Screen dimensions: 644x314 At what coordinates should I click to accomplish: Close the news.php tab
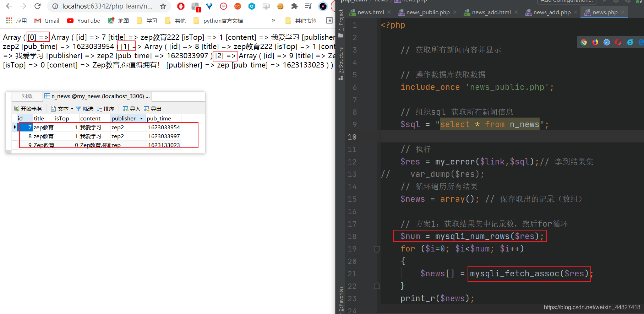pos(623,12)
